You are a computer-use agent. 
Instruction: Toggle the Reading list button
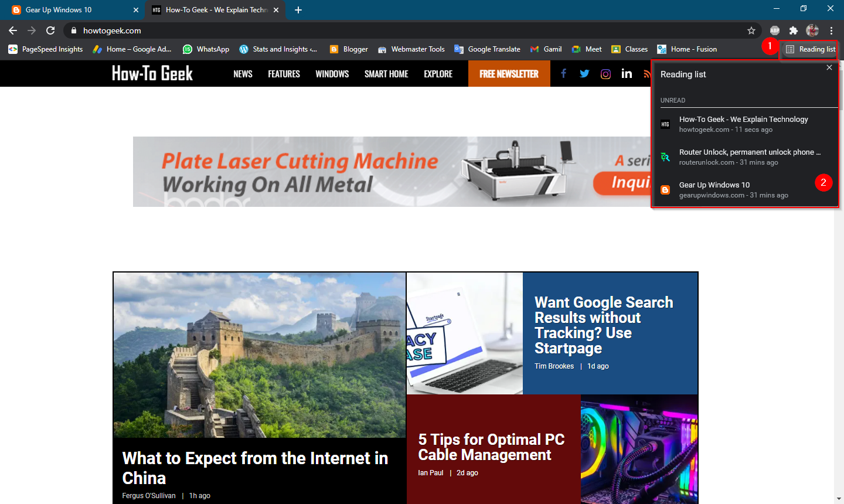coord(811,49)
